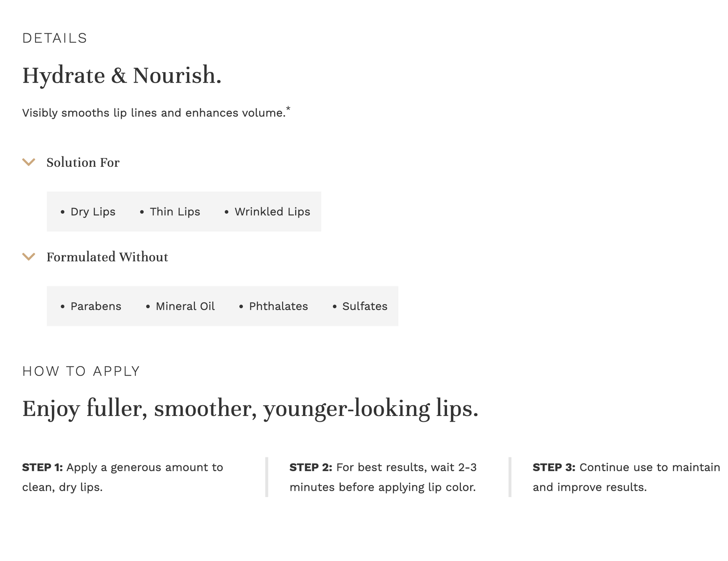Collapse the Solution For chevron arrow
Image resolution: width=728 pixels, height=561 pixels.
click(x=29, y=162)
